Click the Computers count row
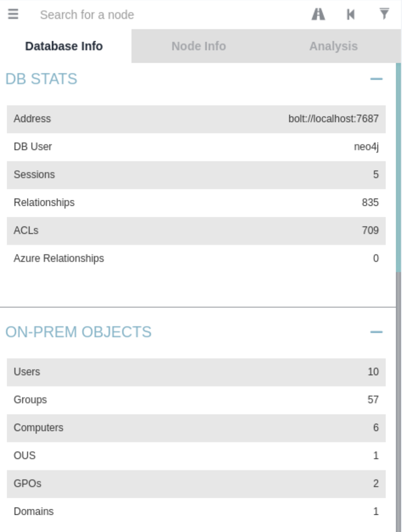Viewport: 402px width, 532px height. (196, 428)
